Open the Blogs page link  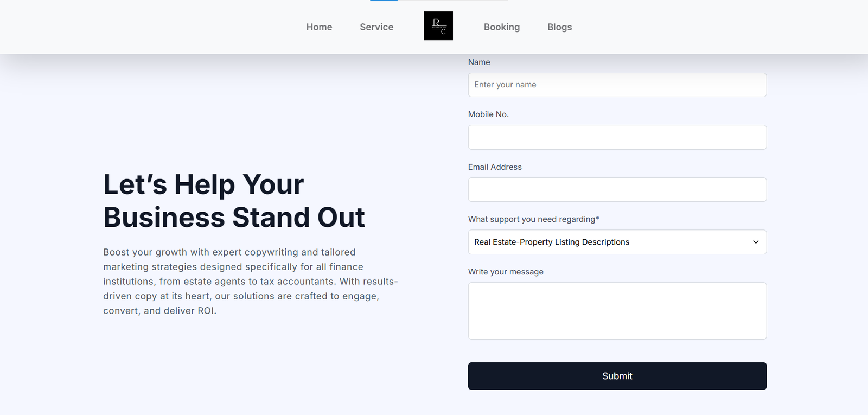coord(559,27)
